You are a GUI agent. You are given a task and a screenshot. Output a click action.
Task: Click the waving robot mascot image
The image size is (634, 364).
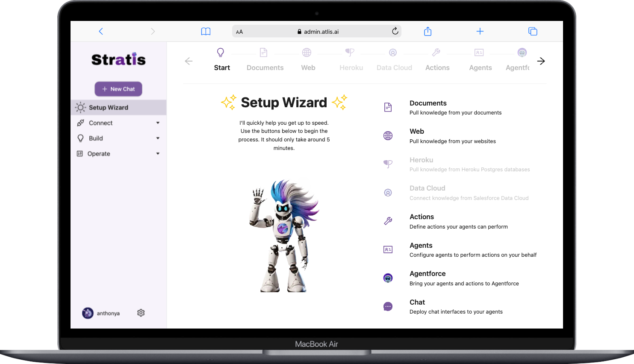tap(284, 236)
